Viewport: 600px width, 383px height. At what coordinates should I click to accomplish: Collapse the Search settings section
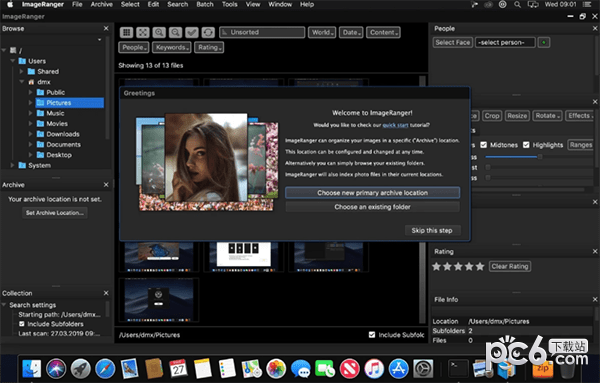[4, 305]
